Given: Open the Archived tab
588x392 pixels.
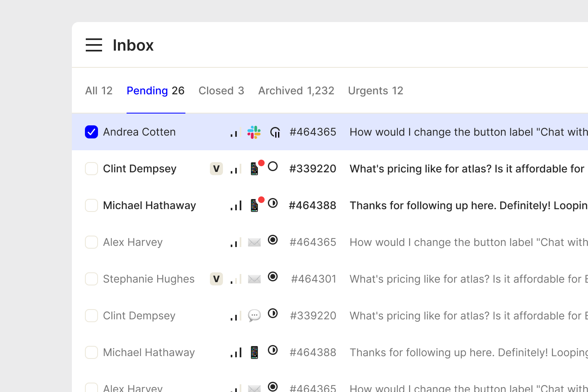Looking at the screenshot, I should click(x=296, y=91).
